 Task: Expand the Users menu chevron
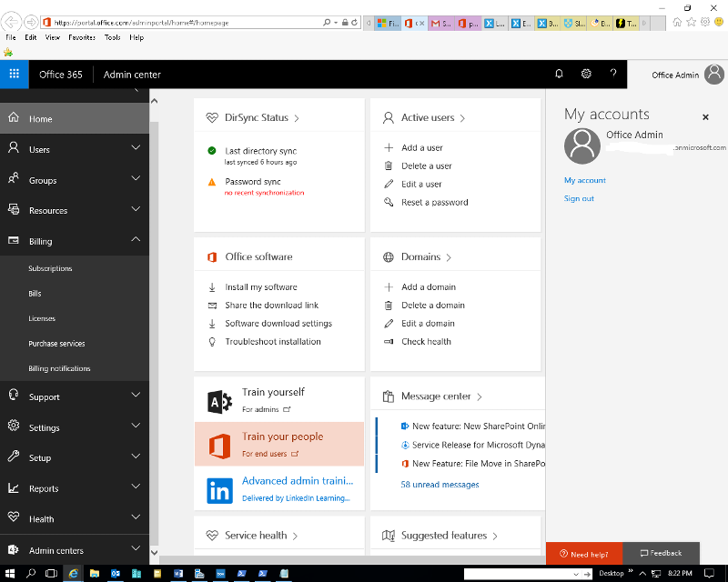(136, 147)
